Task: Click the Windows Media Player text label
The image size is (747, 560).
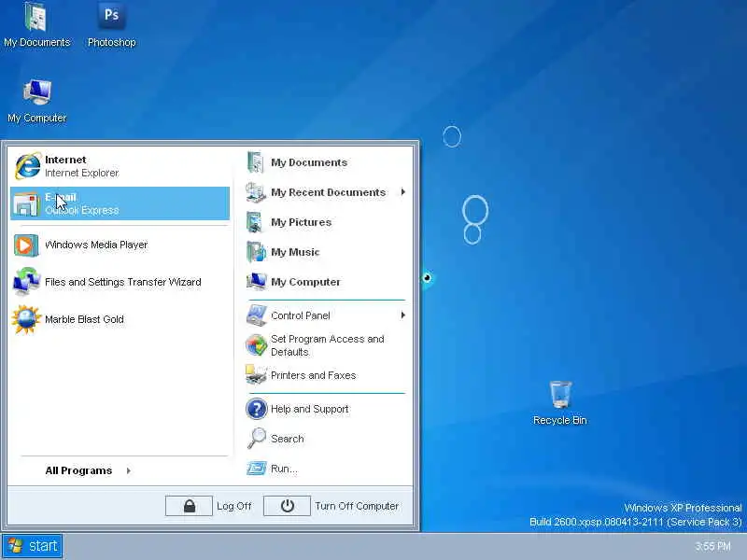Action: click(x=96, y=245)
